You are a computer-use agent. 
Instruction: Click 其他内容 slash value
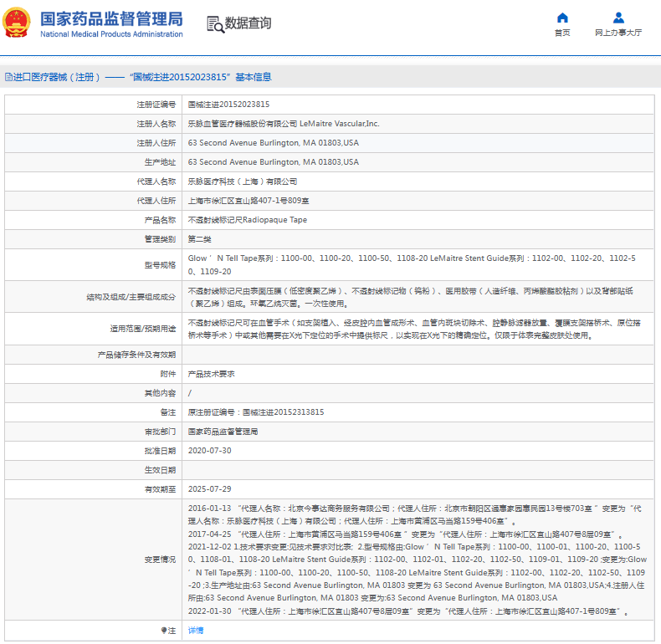pos(190,393)
